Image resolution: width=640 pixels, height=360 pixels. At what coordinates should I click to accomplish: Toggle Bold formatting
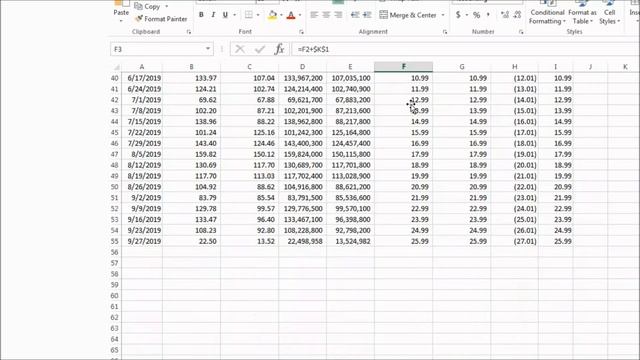point(201,15)
